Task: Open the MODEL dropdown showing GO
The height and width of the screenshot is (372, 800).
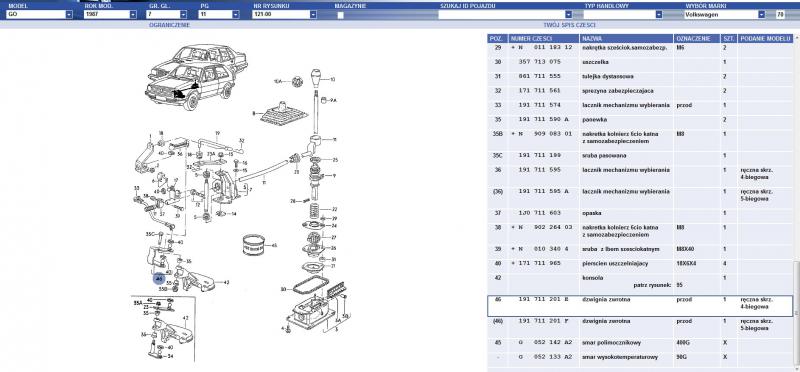Action: coord(39,15)
